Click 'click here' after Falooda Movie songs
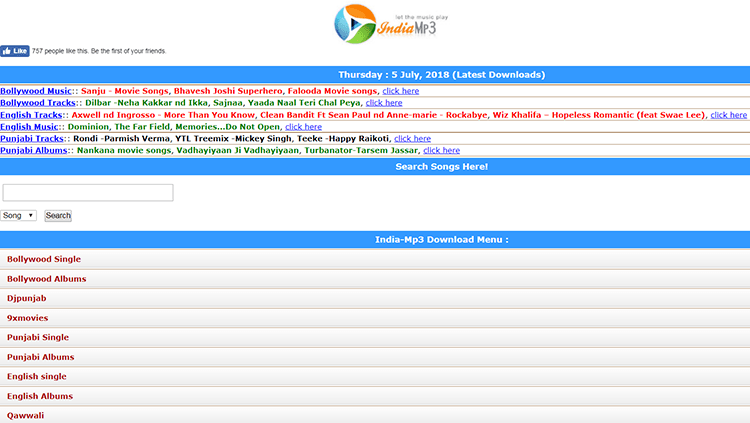 point(400,91)
